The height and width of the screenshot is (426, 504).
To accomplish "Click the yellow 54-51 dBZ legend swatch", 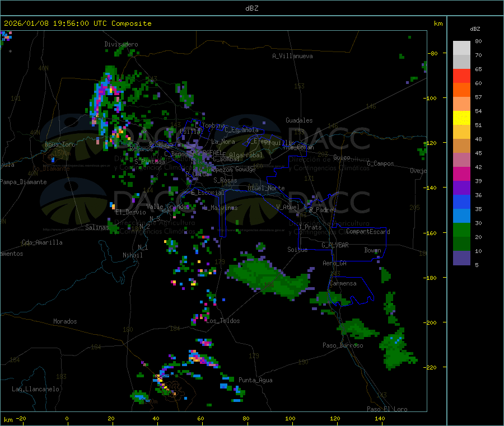I will (461, 118).
